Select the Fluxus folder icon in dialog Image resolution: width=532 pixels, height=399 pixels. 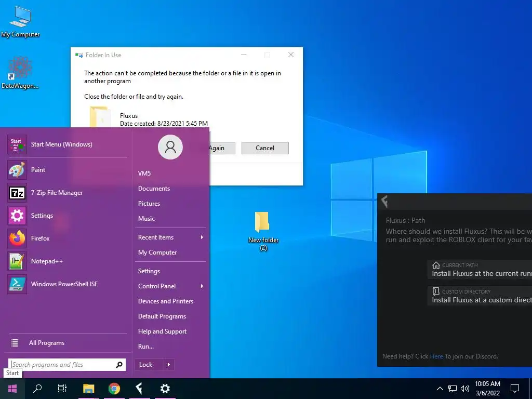tap(100, 117)
